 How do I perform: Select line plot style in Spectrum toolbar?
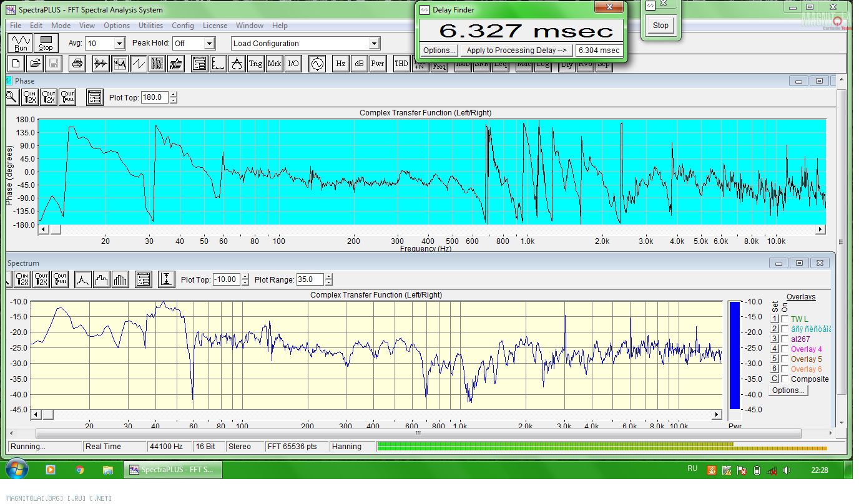coord(83,279)
